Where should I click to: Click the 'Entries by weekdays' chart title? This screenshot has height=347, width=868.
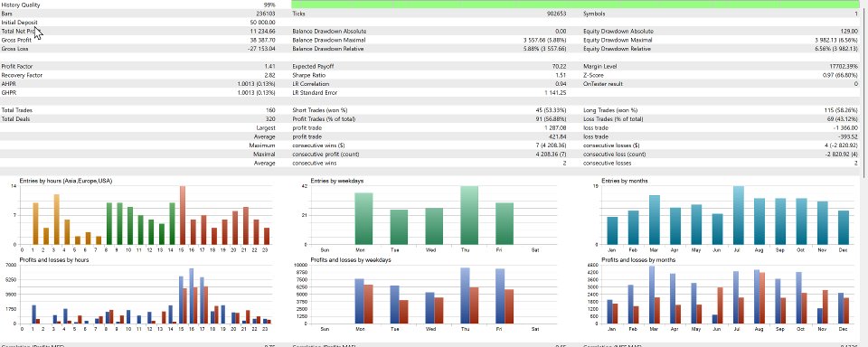337,181
